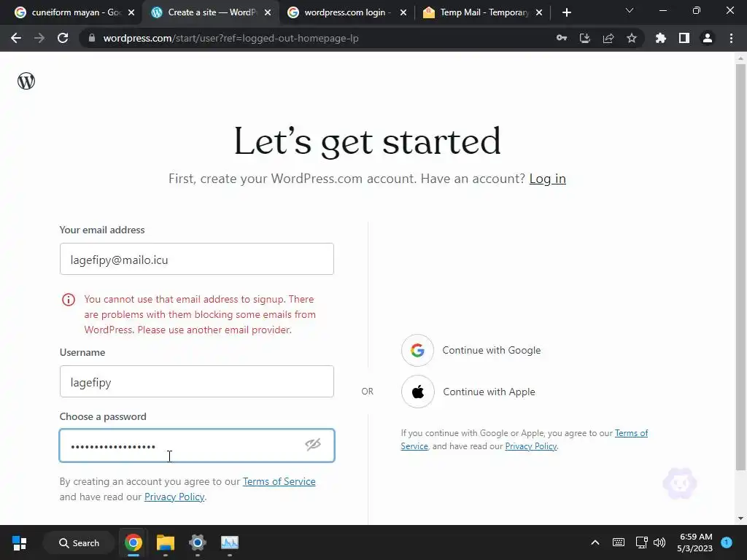Viewport: 747px width, 560px height.
Task: Click the browser forward arrow
Action: [x=39, y=38]
